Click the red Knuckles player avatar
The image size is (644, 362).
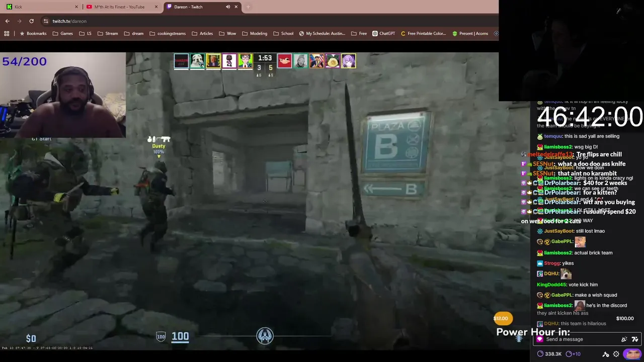click(284, 61)
